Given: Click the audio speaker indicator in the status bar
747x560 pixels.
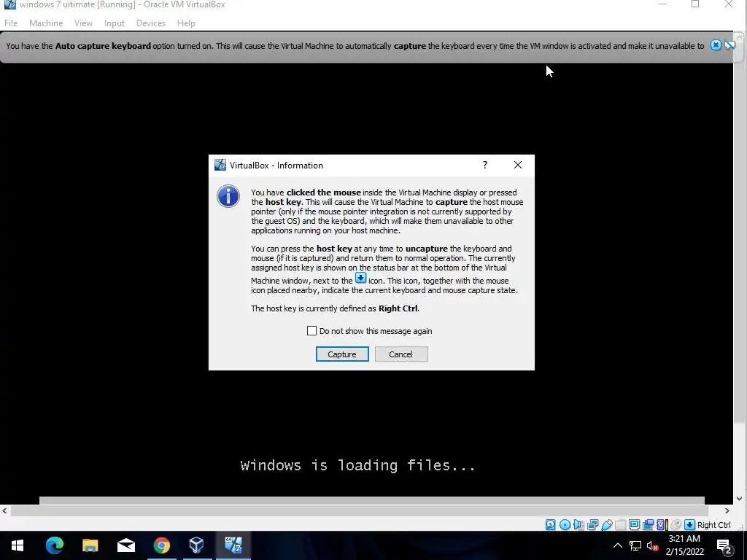Looking at the screenshot, I should (x=578, y=525).
